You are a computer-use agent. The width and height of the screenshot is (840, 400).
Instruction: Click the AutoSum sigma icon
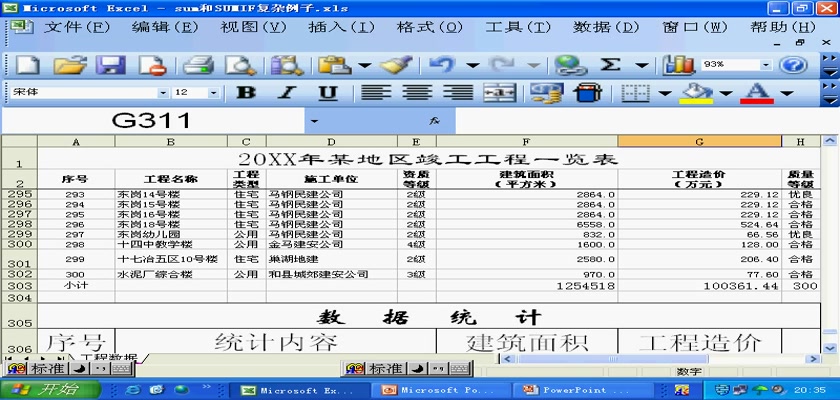(x=610, y=65)
